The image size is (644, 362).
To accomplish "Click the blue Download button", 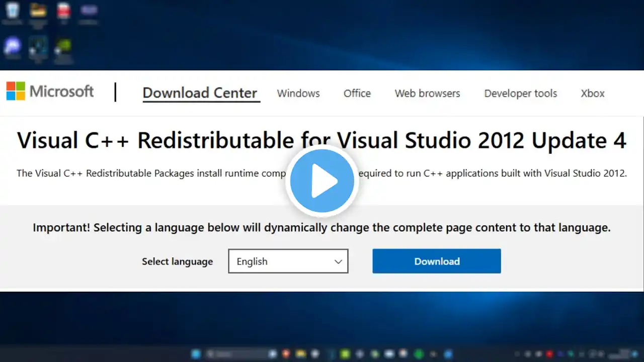I will tap(436, 261).
